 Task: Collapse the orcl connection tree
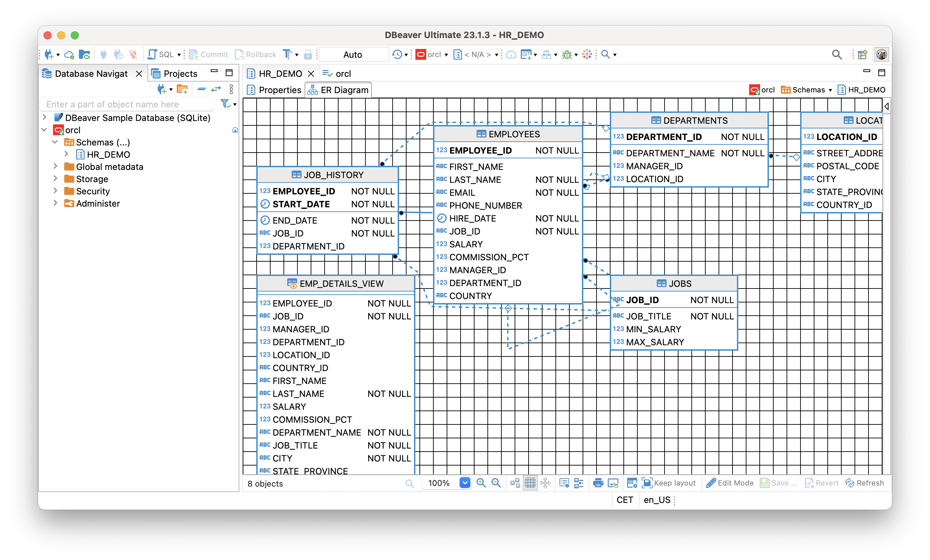(45, 130)
